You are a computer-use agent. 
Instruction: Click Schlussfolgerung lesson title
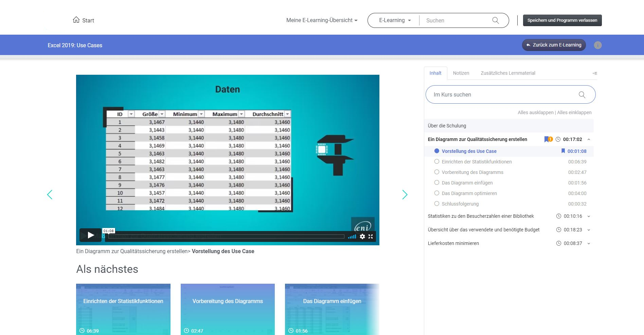(460, 204)
